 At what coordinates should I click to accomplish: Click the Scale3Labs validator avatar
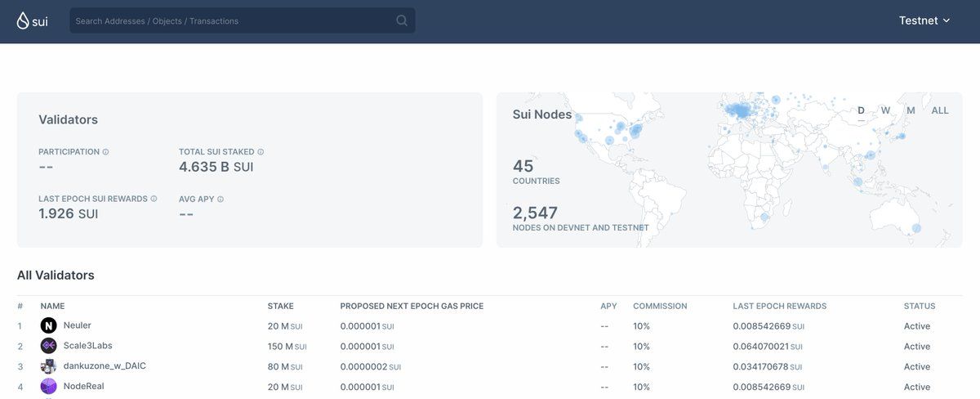click(x=49, y=346)
